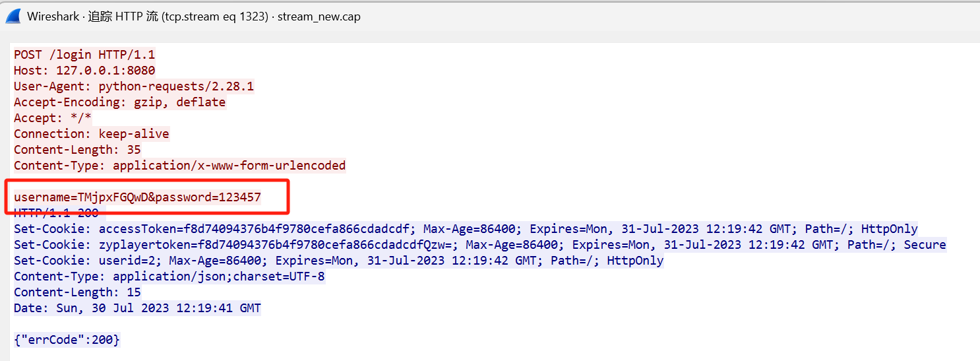This screenshot has width=980, height=361.
Task: Click the window title text stream_new.cap
Action: pyautogui.click(x=319, y=16)
